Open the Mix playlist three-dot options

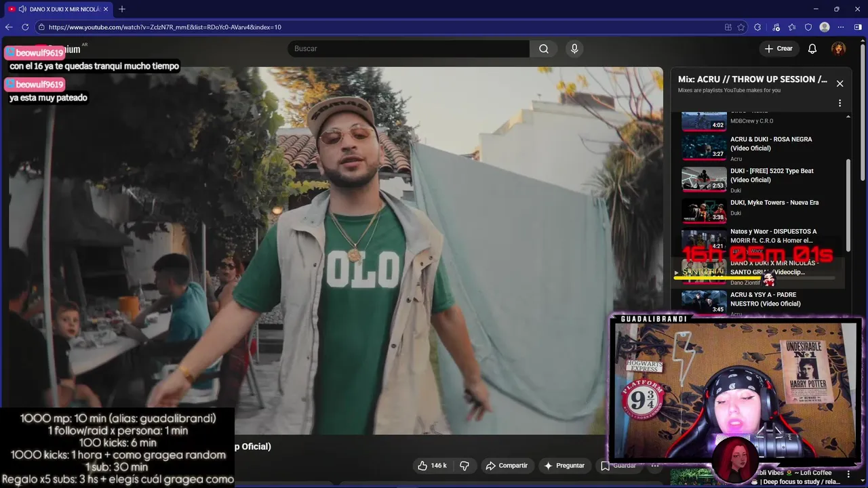[840, 103]
